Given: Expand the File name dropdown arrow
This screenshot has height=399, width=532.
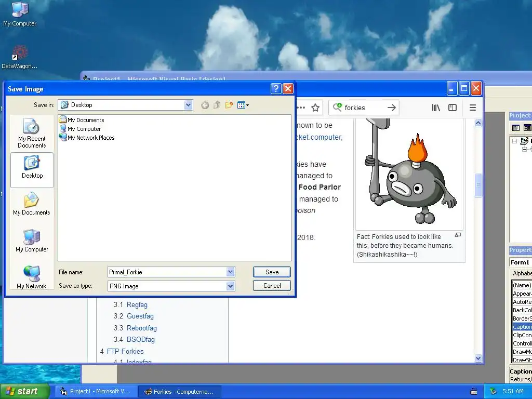Looking at the screenshot, I should point(230,272).
